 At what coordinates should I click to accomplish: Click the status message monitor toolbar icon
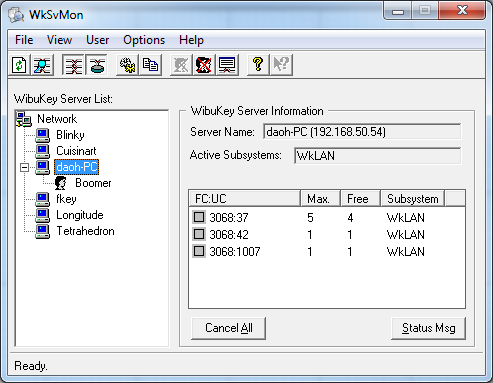pos(227,65)
